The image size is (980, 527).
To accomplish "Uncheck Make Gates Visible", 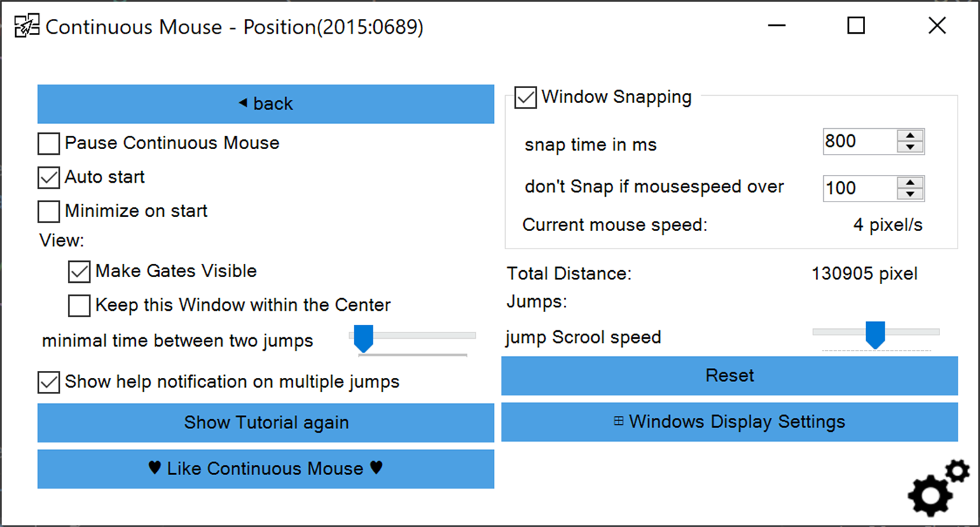I will coord(79,272).
